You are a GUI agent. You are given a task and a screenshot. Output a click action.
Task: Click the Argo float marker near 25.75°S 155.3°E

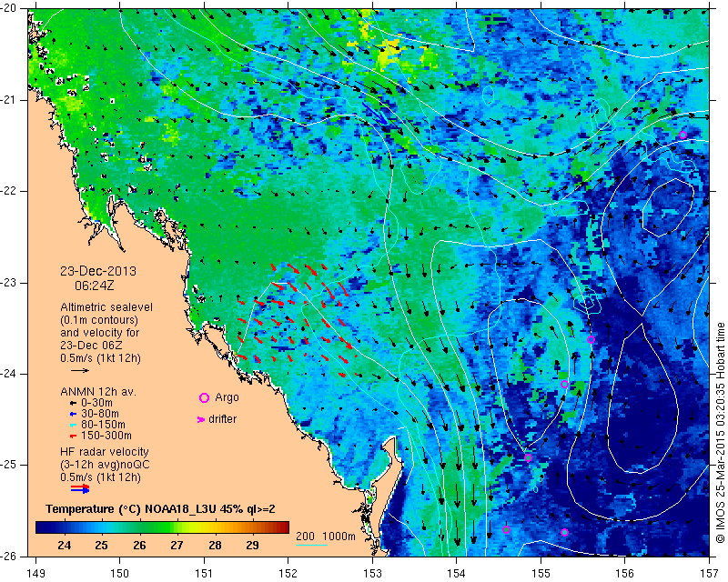coord(564,532)
